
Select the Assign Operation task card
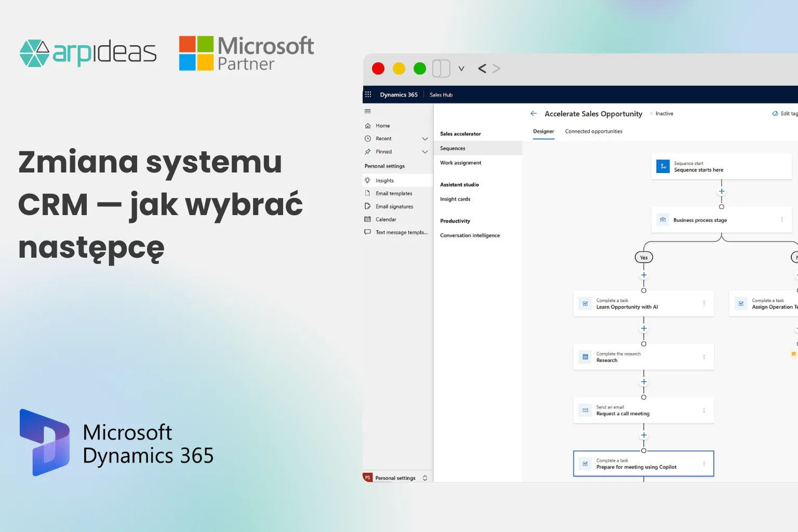point(763,304)
